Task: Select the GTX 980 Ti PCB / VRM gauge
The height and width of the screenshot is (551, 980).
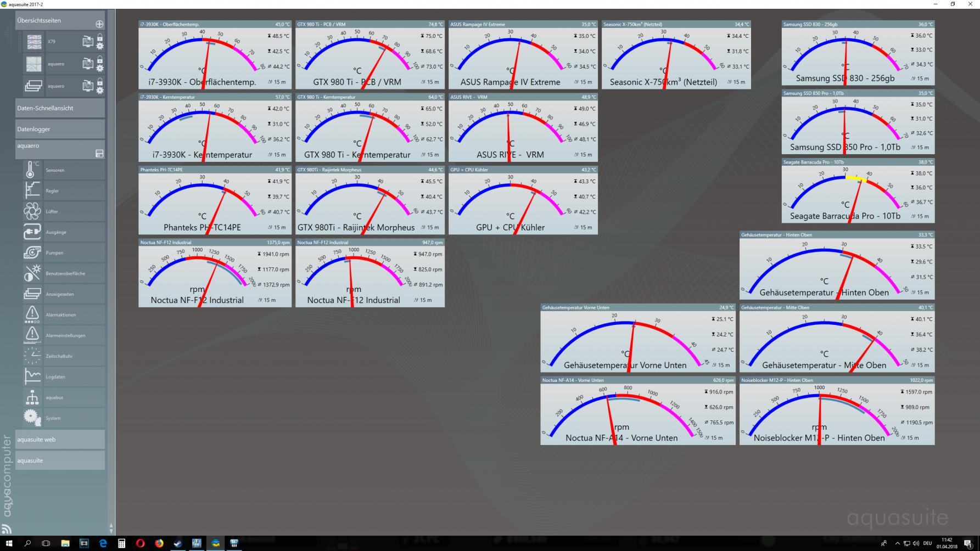Action: 369,55
